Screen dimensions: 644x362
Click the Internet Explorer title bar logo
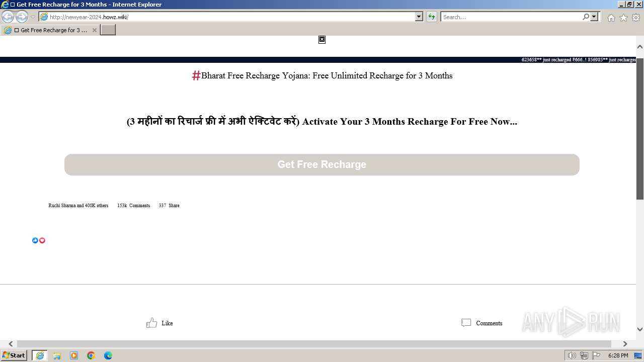coord(5,5)
